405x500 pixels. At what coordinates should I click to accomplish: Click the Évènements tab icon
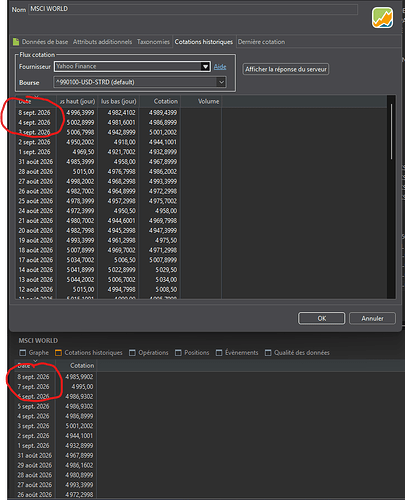219,353
